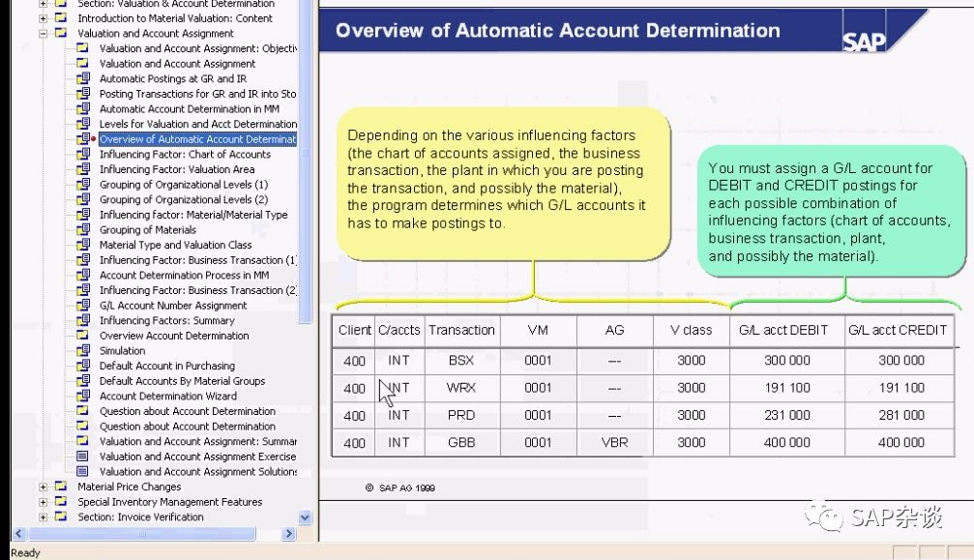Collapse the Valuation and Account Assignment folder

point(43,34)
